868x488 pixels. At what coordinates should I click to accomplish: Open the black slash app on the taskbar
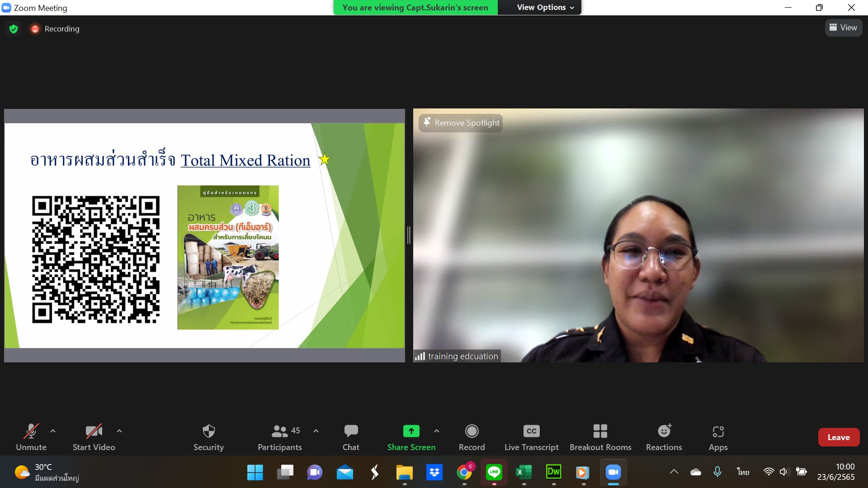pyautogui.click(x=374, y=472)
